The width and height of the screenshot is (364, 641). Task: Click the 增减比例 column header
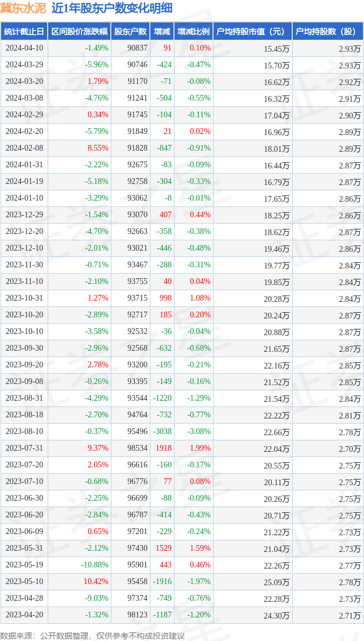point(193,32)
